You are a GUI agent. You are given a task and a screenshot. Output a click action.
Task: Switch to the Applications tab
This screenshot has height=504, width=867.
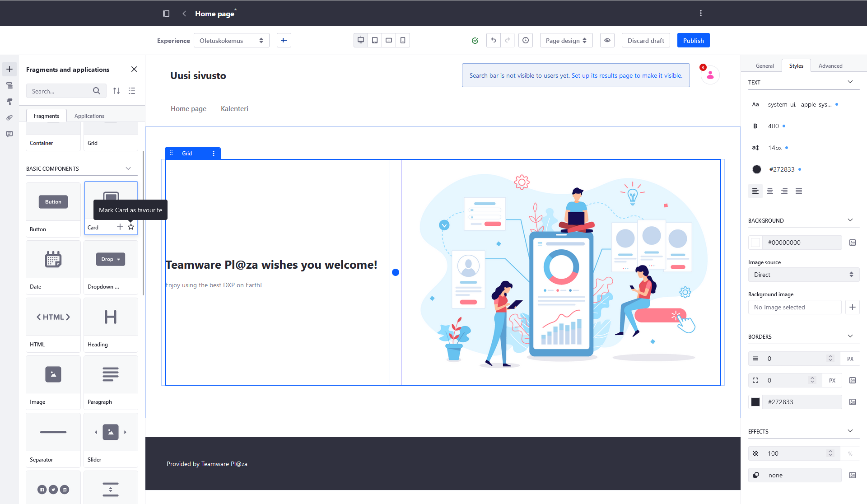(89, 116)
